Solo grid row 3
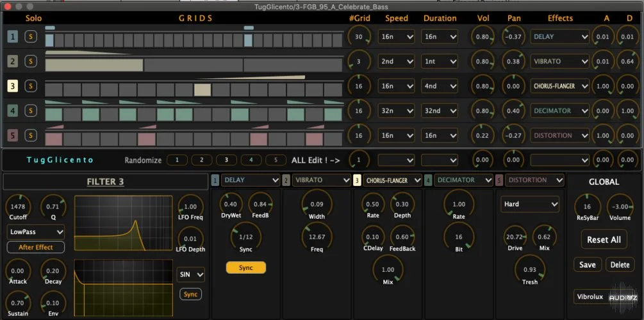Viewport: 644px width, 320px height. tap(31, 86)
